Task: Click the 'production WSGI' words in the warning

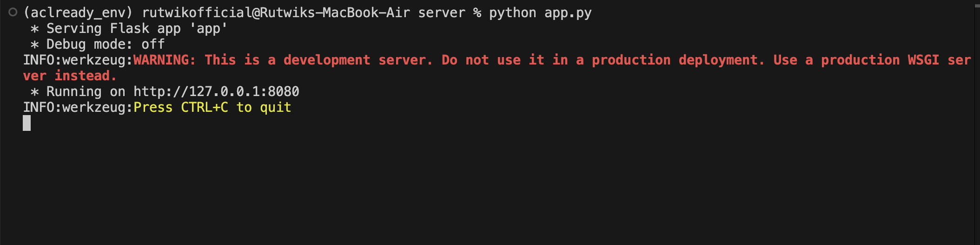Action: [880, 60]
